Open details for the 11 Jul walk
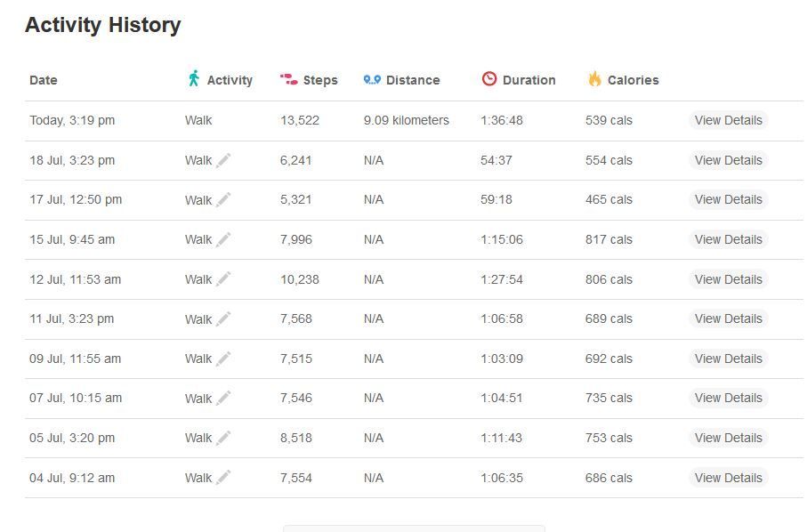 pyautogui.click(x=728, y=318)
